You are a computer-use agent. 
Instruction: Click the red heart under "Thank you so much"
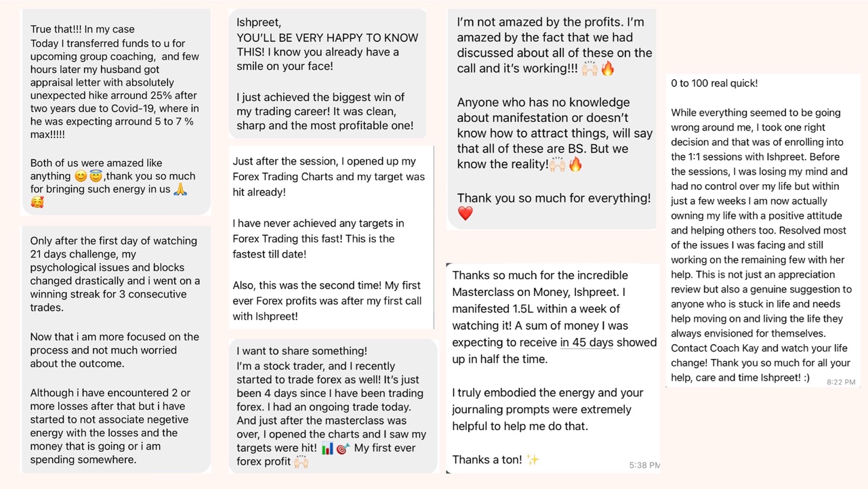465,214
